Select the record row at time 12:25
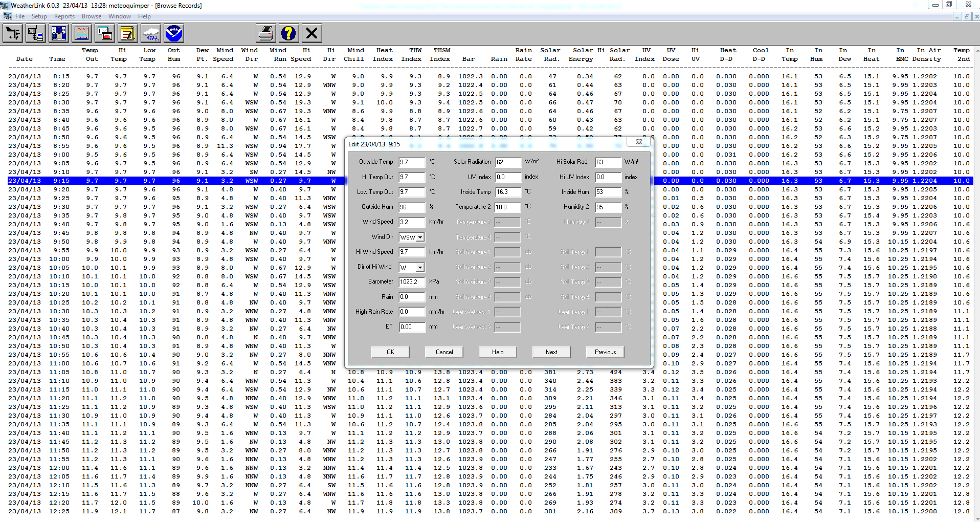 coord(490,511)
